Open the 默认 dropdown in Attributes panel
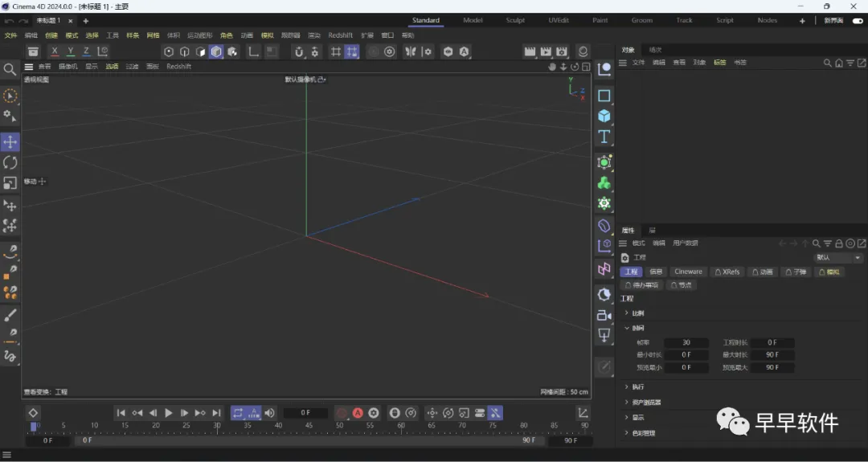This screenshot has height=462, width=868. pos(838,258)
